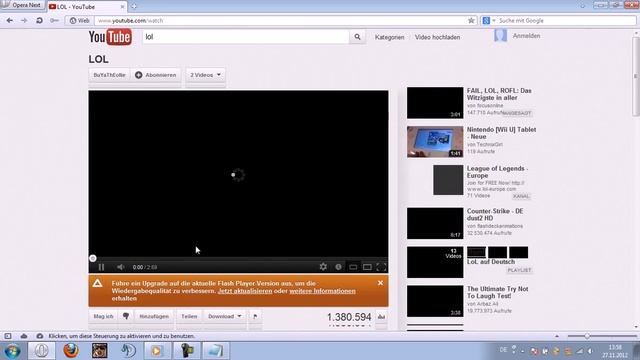Go forward with the browser forward arrow
The width and height of the screenshot is (640, 360).
[x=24, y=20]
